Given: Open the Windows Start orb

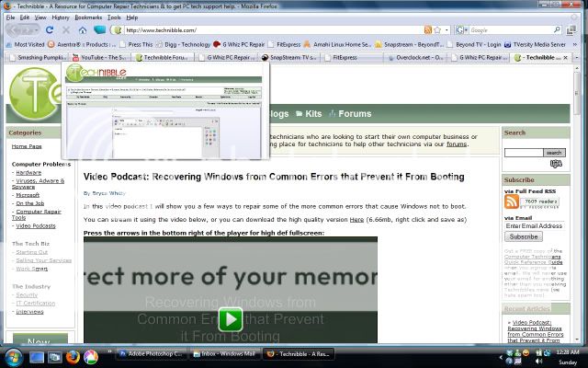Looking at the screenshot, I should coord(14,357).
